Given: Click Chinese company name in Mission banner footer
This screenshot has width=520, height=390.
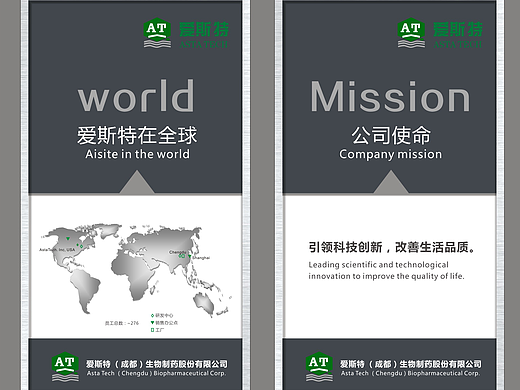Looking at the screenshot, I should [411, 364].
